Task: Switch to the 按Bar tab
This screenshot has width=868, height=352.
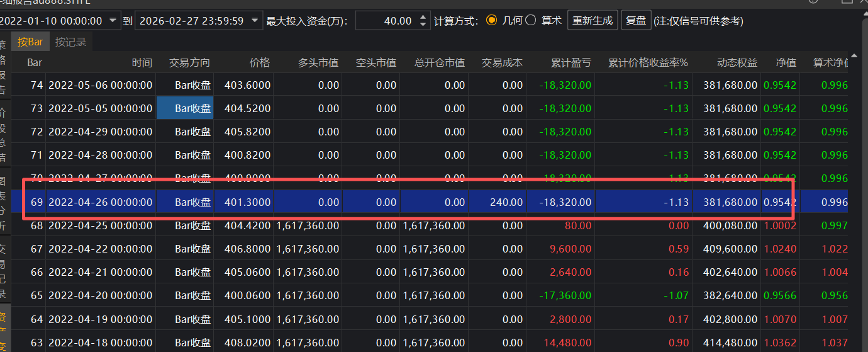Action: [30, 42]
